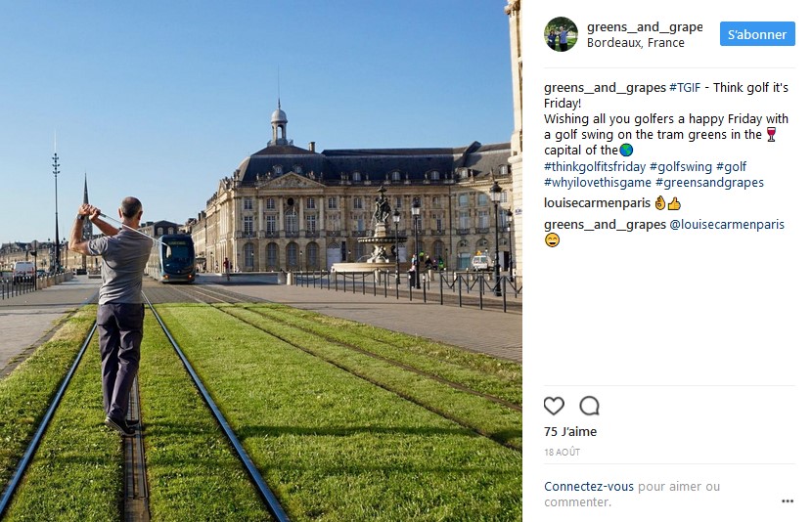Viewport: 812px width, 522px height.
Task: Open the #whyilovethisgame hashtag
Action: (598, 182)
